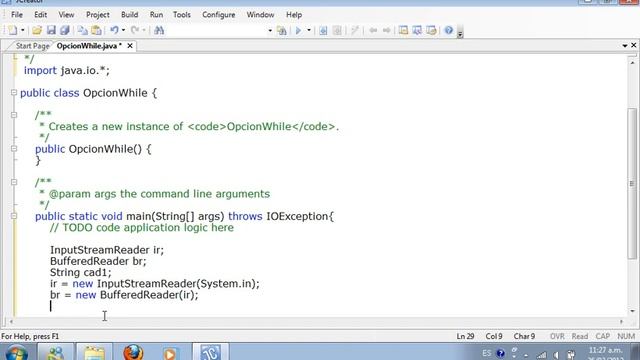Screen dimensions: 640x360
Task: Open the toolbar options overflow arrow
Action: click(460, 34)
